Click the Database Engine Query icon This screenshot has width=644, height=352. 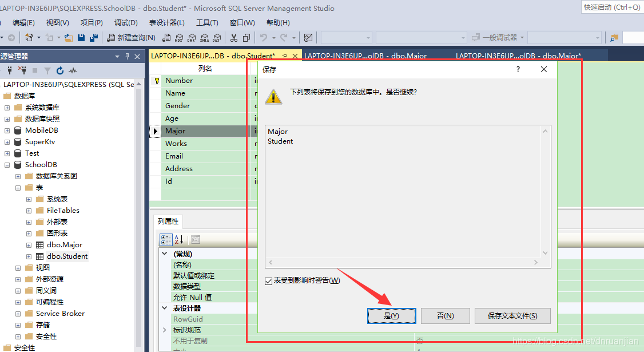tap(166, 37)
